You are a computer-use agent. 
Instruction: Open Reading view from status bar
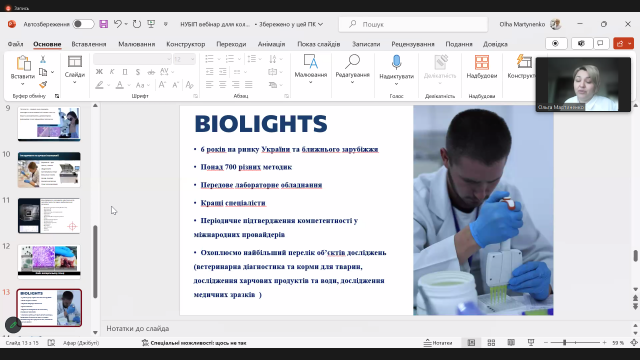coord(511,343)
